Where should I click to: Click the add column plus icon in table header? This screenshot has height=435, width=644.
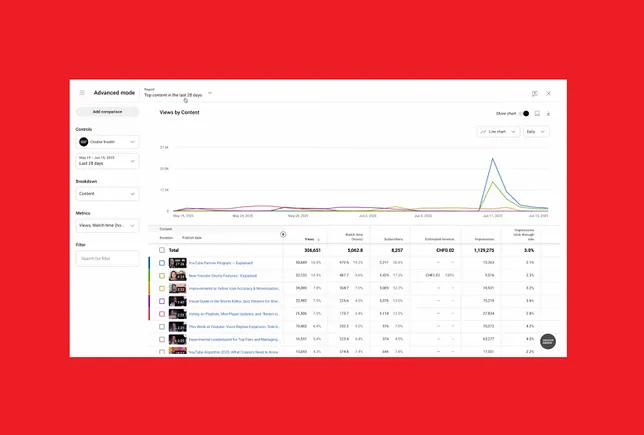[283, 234]
